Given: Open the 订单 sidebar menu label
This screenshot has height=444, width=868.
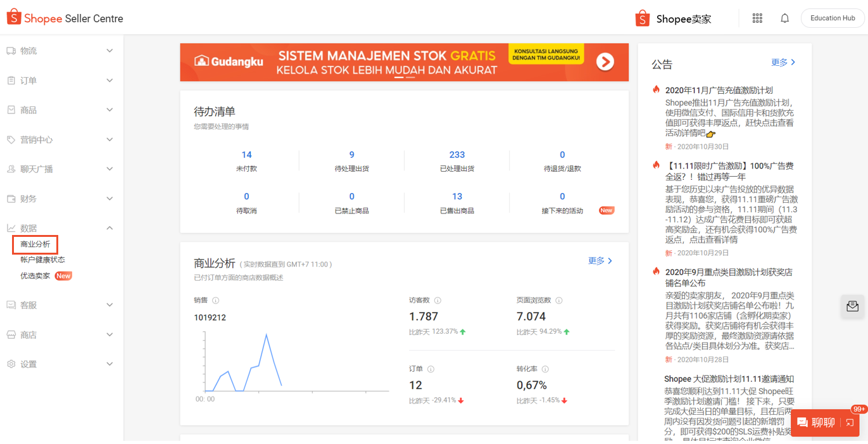Looking at the screenshot, I should coord(28,80).
